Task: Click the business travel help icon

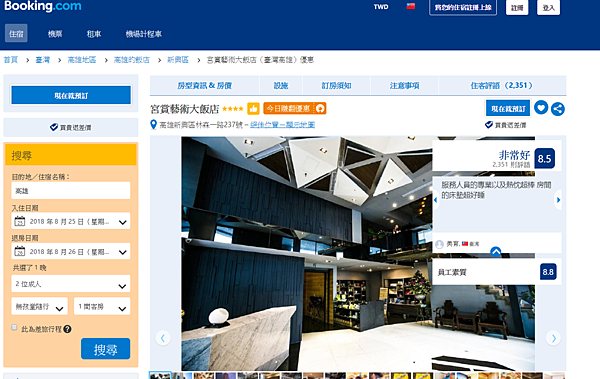Action: click(x=67, y=329)
